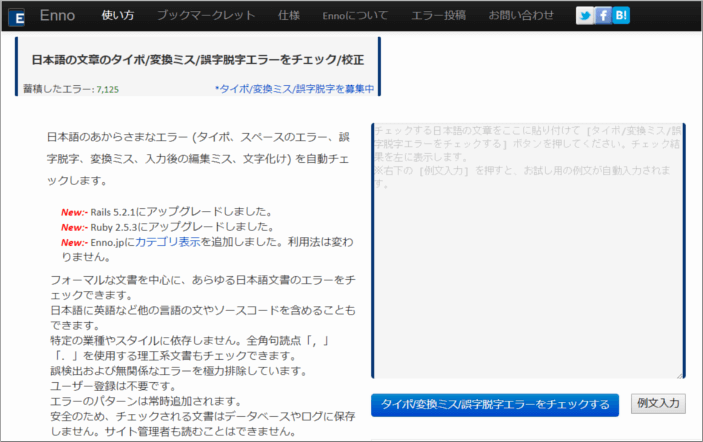The image size is (703, 442).
Task: Open the カテゴリ表示 link
Action: pyautogui.click(x=168, y=242)
